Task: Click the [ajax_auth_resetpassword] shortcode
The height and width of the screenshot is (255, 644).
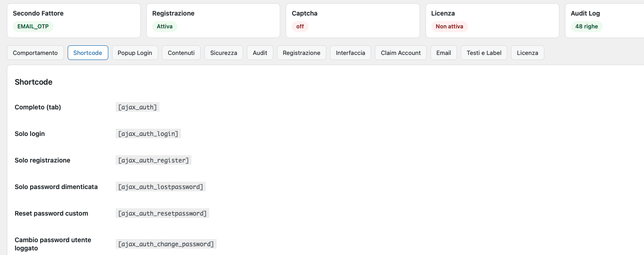Action: point(162,213)
